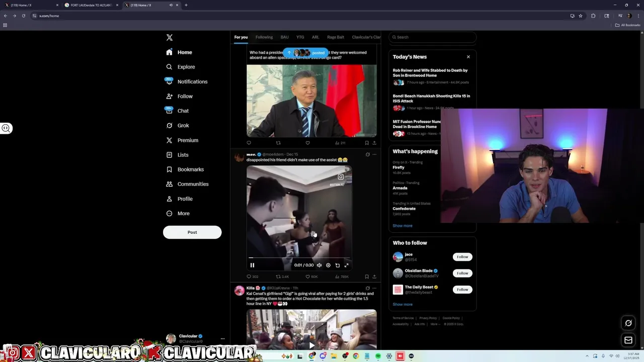Click the X search input field

pos(433,37)
